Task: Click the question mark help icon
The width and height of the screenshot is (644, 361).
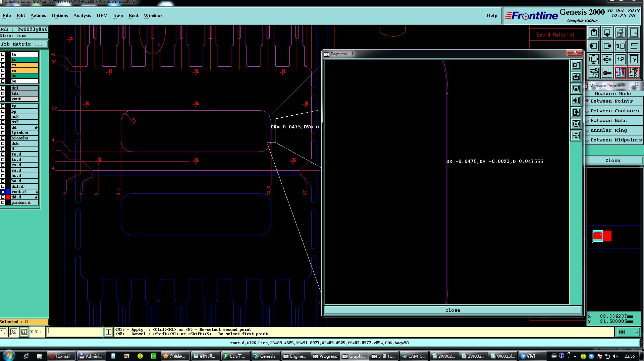Action: (x=634, y=60)
